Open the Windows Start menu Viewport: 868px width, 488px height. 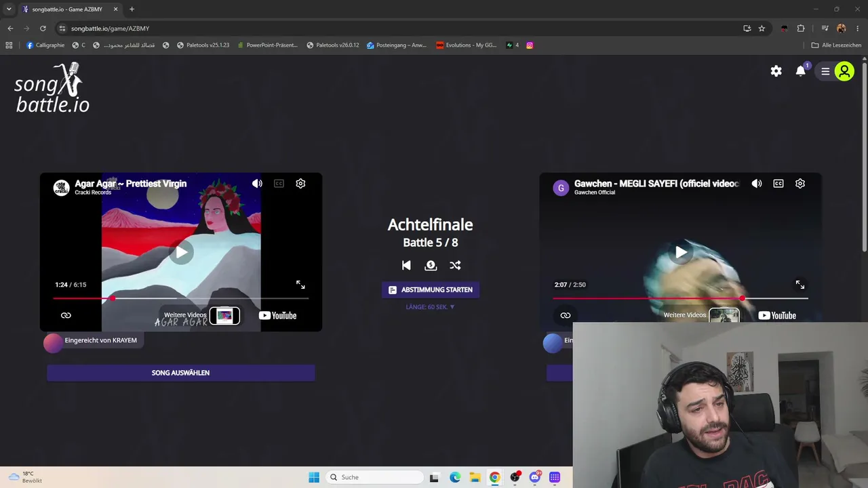[x=314, y=477]
